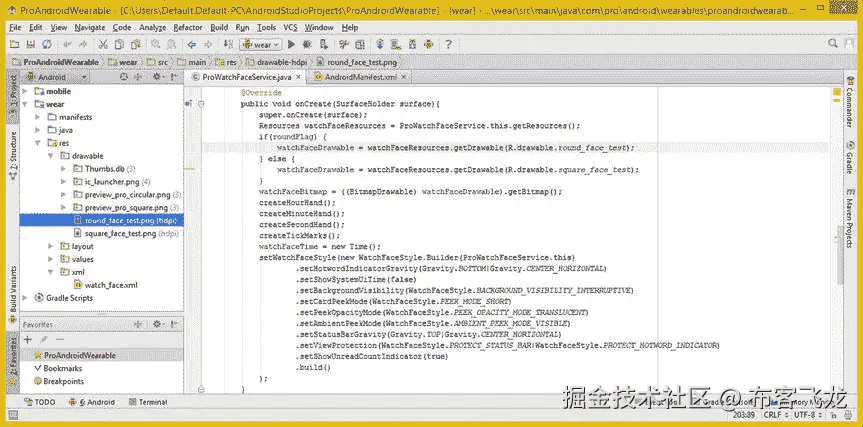
Task: Click the Debug bug icon
Action: coord(308,45)
